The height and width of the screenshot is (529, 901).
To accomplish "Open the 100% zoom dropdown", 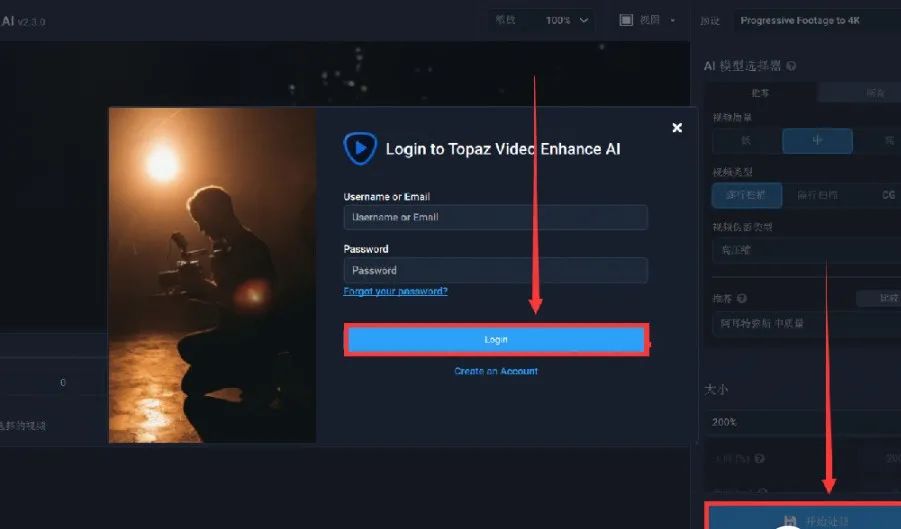I will pos(567,20).
